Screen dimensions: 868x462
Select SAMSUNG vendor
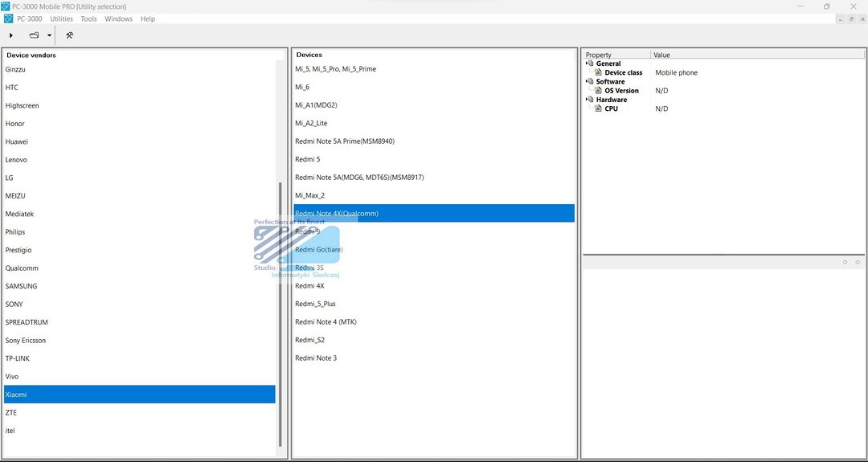pos(140,286)
